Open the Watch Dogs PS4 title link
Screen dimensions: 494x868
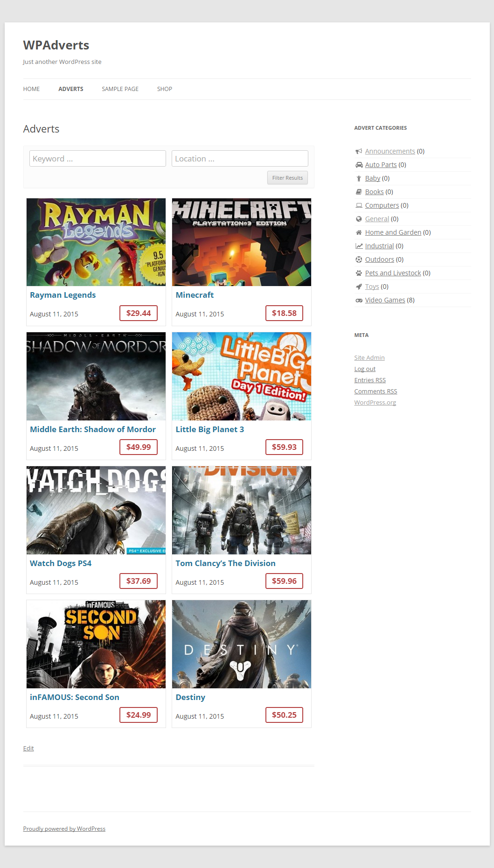click(x=61, y=563)
